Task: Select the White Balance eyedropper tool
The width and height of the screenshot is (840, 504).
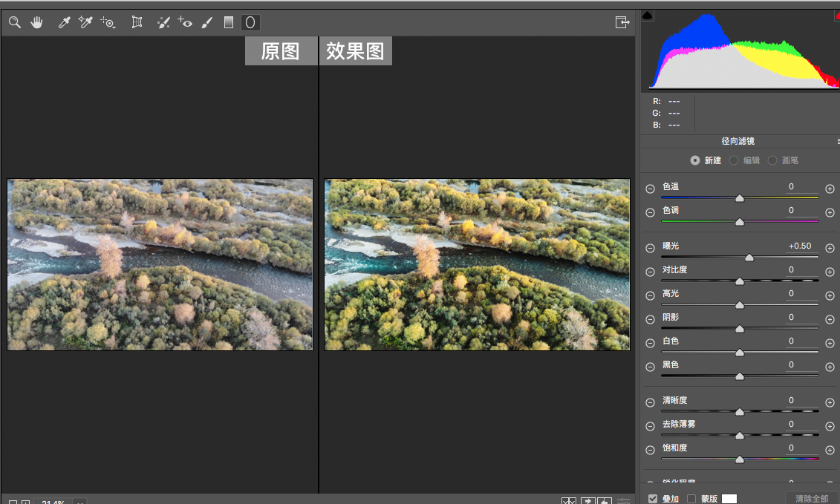Action: (65, 23)
